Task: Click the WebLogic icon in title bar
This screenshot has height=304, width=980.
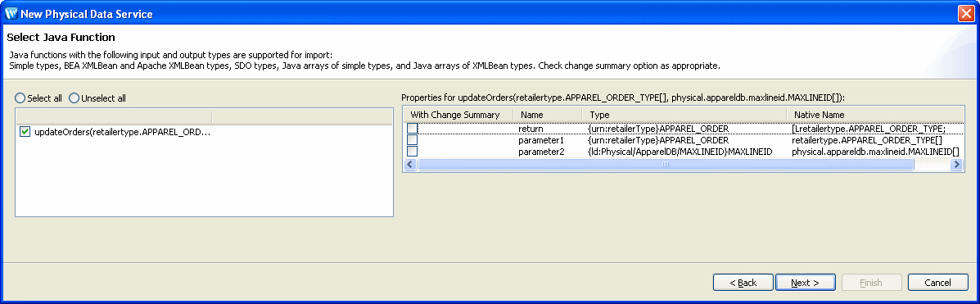Action: point(11,13)
